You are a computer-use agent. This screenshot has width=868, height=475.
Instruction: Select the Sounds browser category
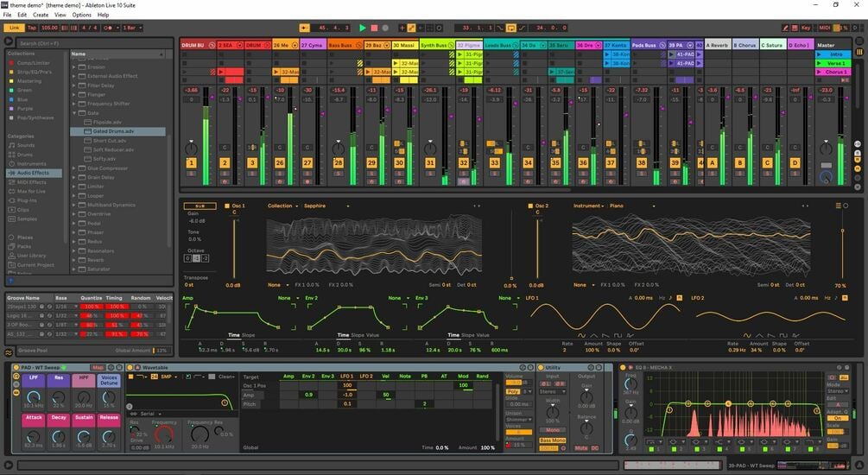click(26, 145)
